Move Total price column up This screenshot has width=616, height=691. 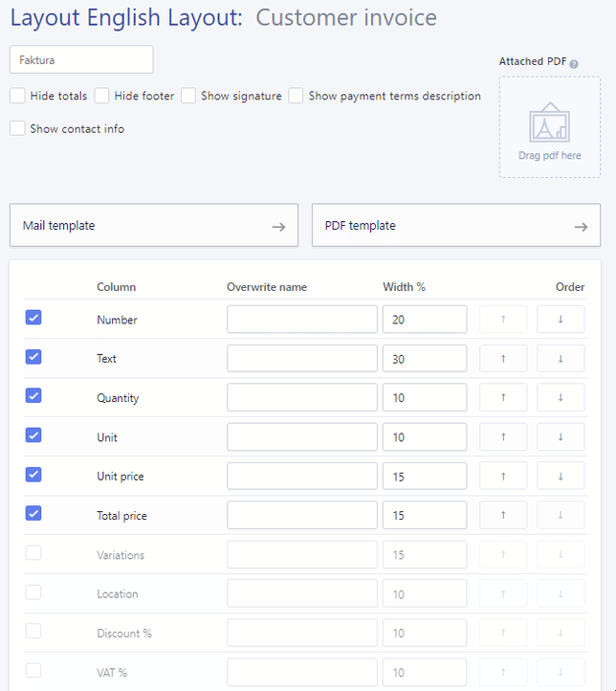click(x=503, y=516)
